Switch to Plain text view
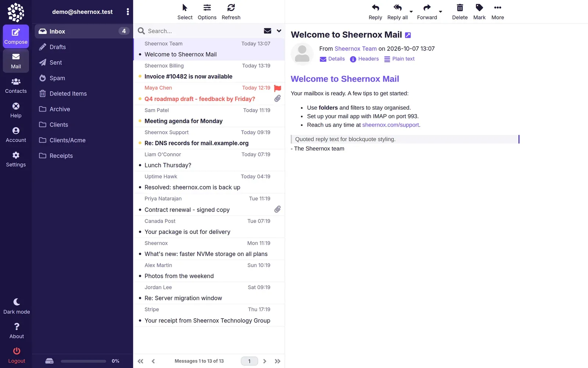Screen dimensions: 588x368 (x=399, y=59)
